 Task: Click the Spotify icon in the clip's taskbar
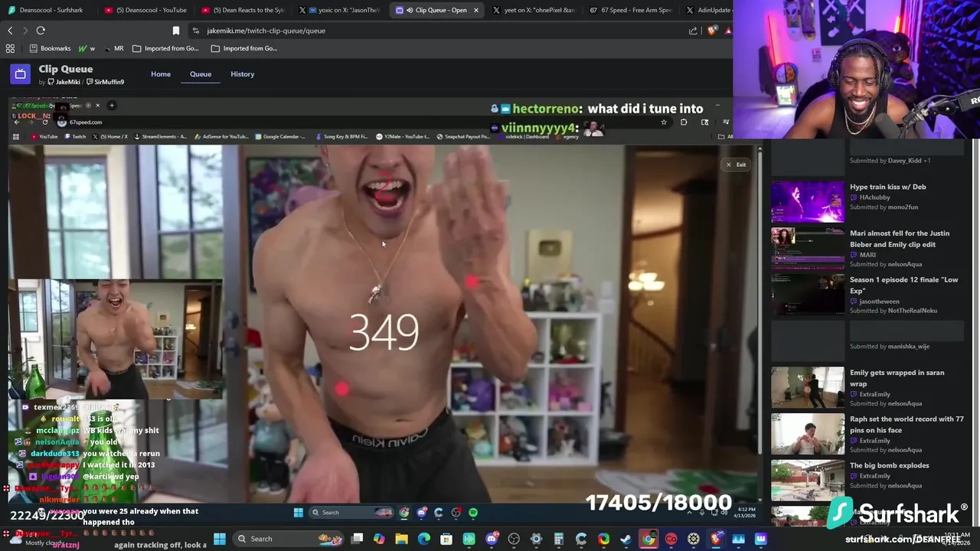[x=473, y=513]
